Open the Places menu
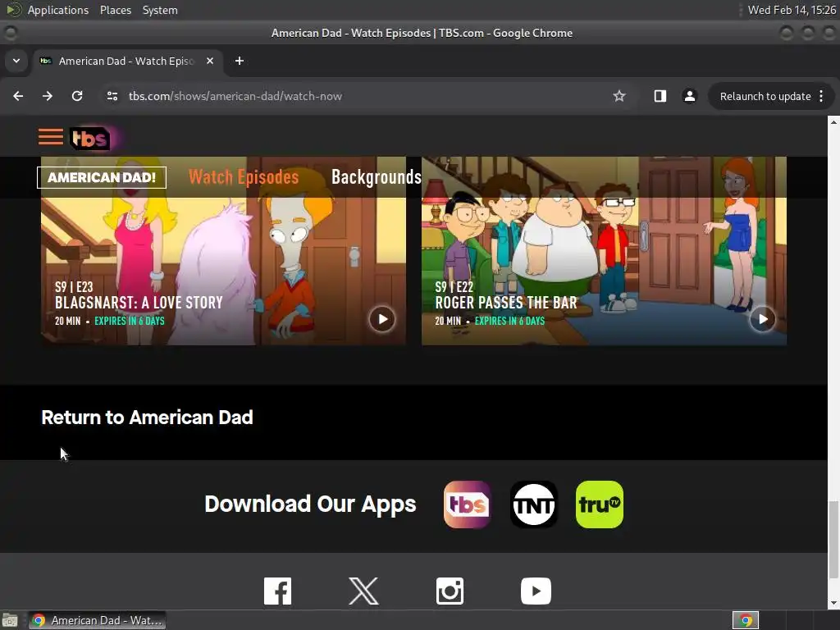The height and width of the screenshot is (630, 840). pos(116,10)
